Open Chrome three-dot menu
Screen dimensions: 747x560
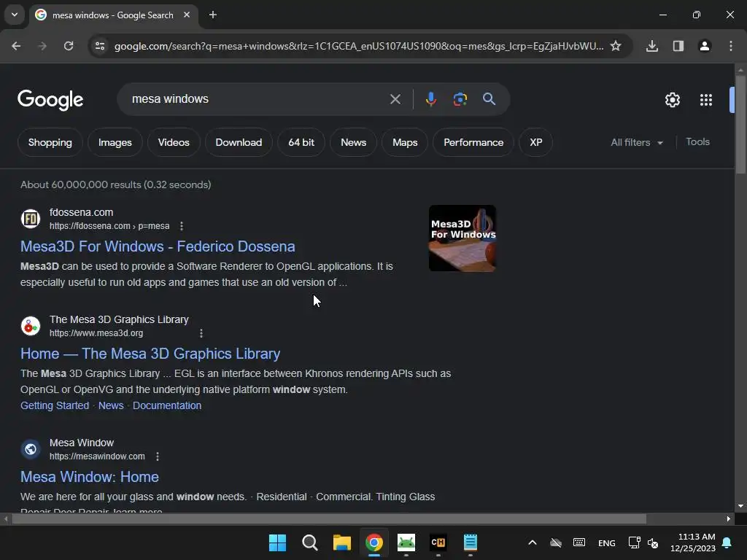(x=731, y=46)
